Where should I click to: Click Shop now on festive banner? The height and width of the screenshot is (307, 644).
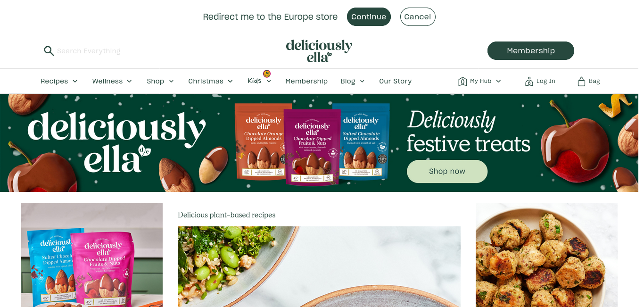[447, 172]
